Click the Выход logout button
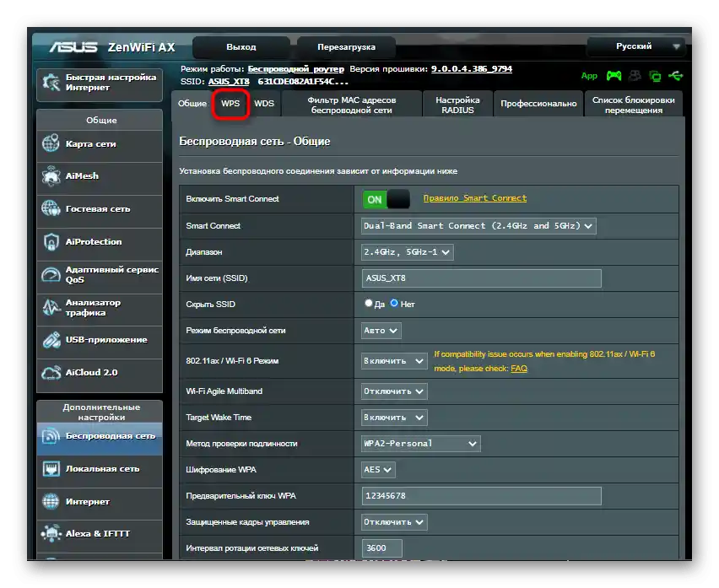 (241, 47)
